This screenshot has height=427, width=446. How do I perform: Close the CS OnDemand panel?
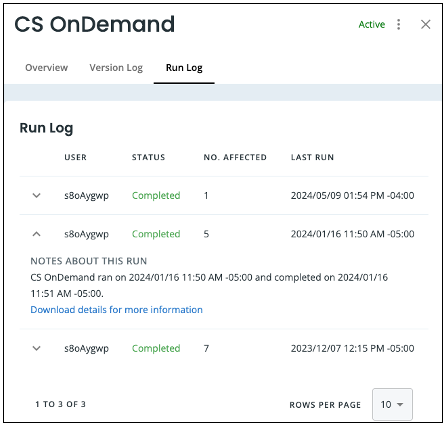pyautogui.click(x=426, y=24)
